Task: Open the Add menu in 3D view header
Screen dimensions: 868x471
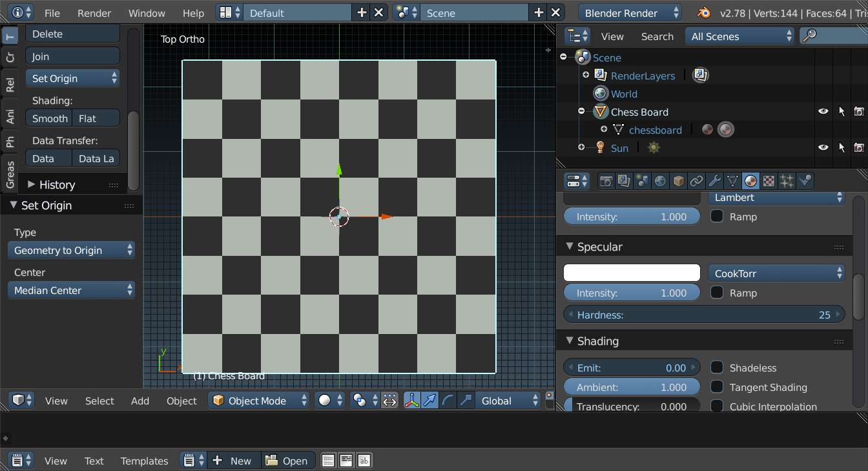Action: pyautogui.click(x=140, y=401)
